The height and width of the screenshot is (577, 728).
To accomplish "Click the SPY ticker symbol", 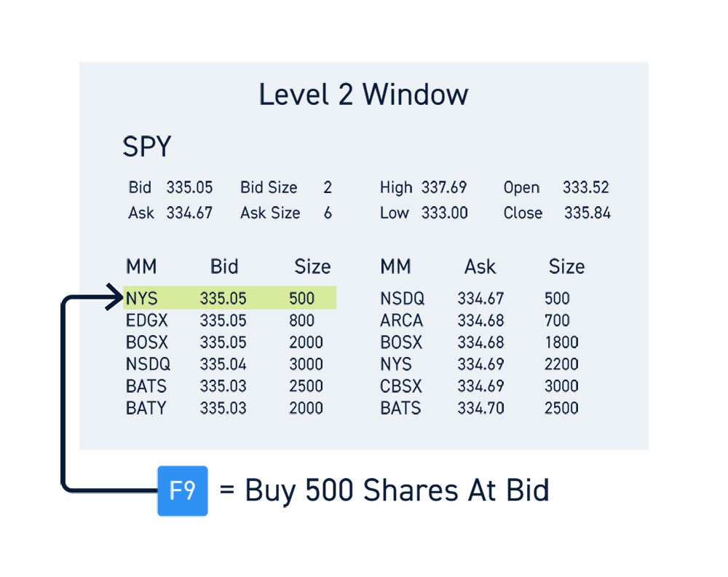I will 147,146.
